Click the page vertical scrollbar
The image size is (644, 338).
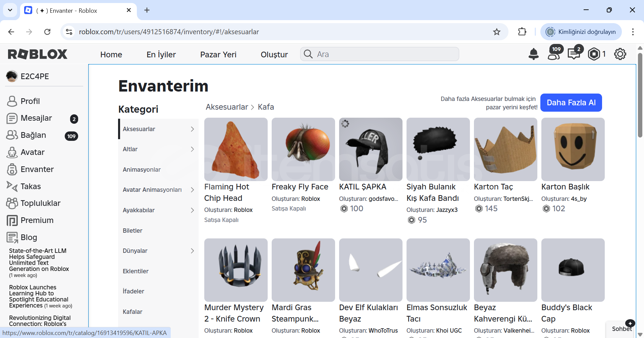point(640,96)
